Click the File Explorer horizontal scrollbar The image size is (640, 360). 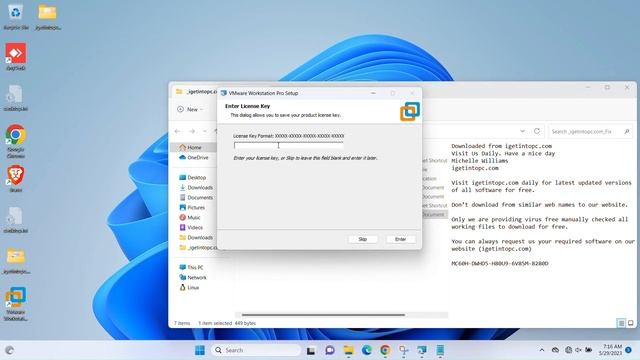coord(323,315)
